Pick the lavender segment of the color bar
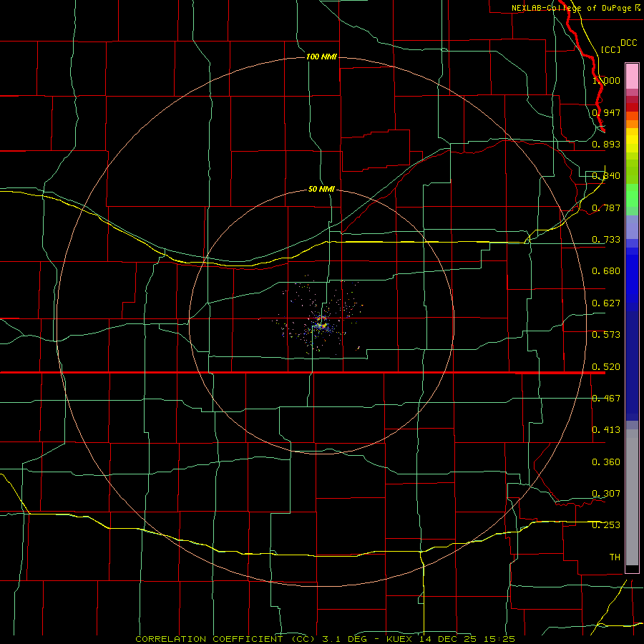 pos(632,227)
